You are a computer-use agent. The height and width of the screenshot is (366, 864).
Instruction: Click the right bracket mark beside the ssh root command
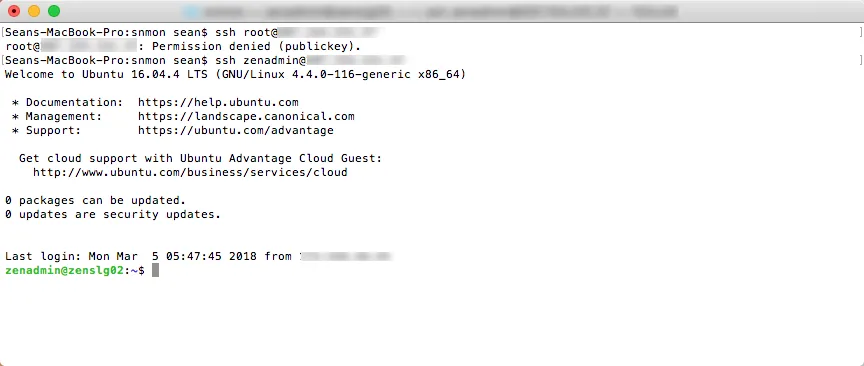[861, 32]
